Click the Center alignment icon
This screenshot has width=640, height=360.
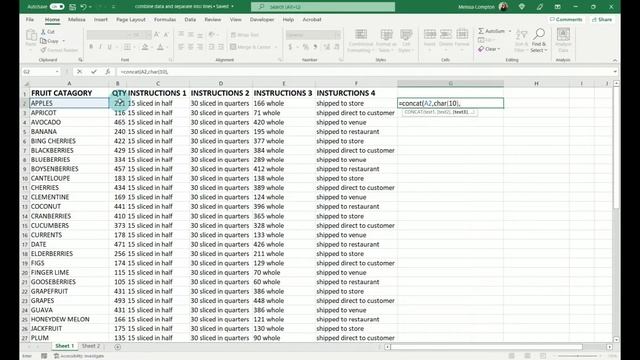click(x=191, y=47)
